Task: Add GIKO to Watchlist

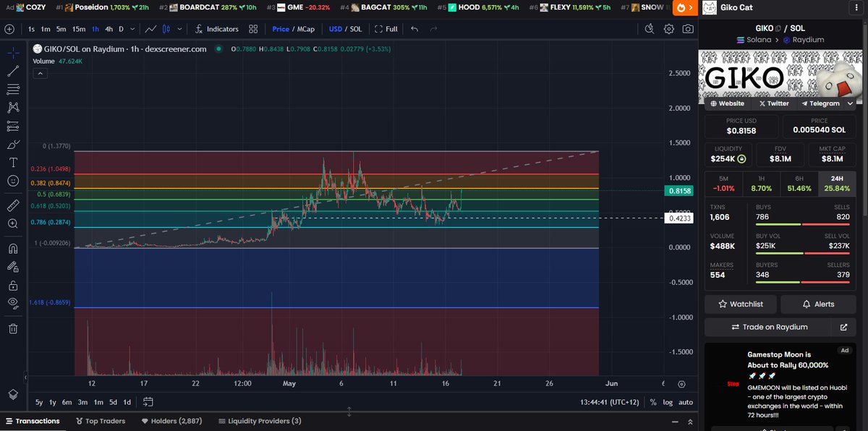Action: (741, 304)
